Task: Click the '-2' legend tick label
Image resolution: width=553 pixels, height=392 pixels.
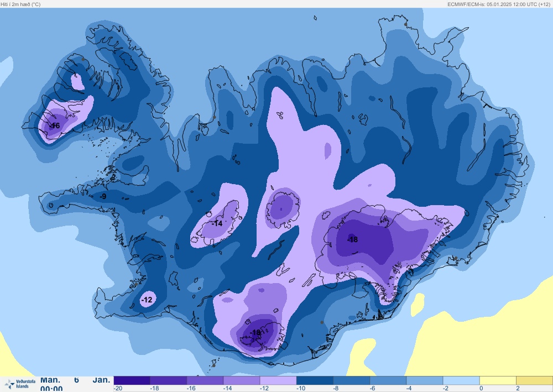Action: click(446, 389)
